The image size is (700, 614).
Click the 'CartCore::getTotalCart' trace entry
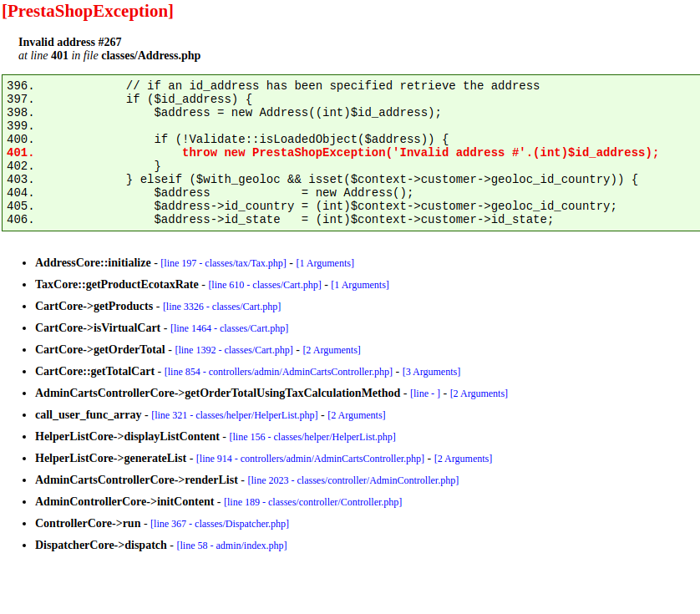[x=94, y=372]
